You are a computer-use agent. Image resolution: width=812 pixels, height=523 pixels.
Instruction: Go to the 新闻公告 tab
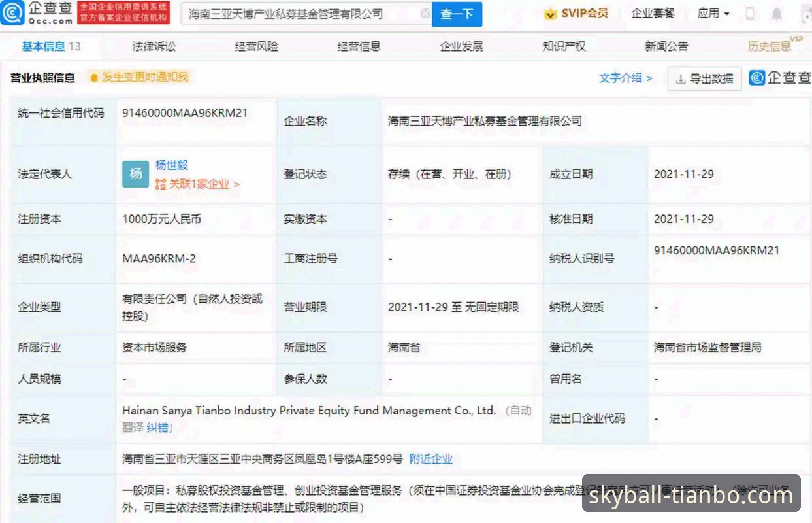(666, 46)
